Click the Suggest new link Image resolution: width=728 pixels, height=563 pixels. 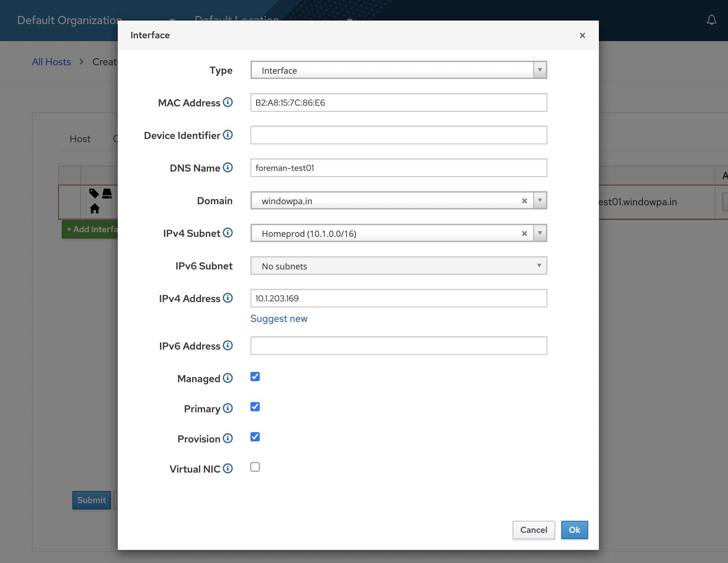[x=279, y=318]
